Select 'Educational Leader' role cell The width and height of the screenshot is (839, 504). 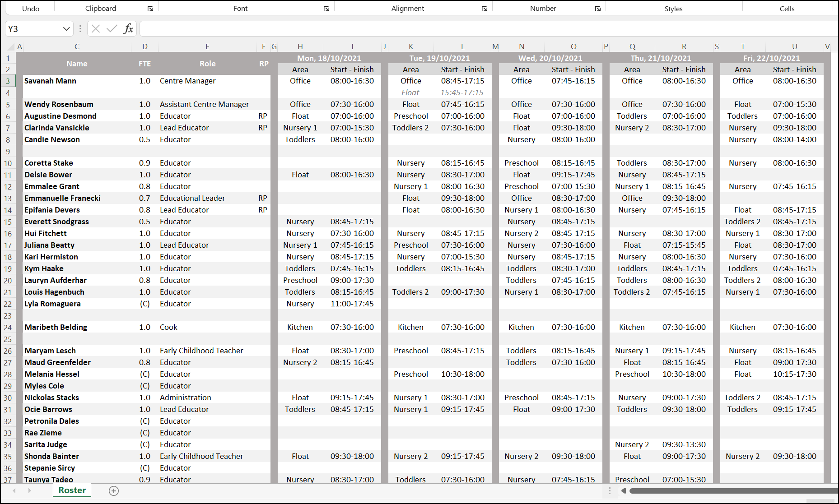(207, 198)
